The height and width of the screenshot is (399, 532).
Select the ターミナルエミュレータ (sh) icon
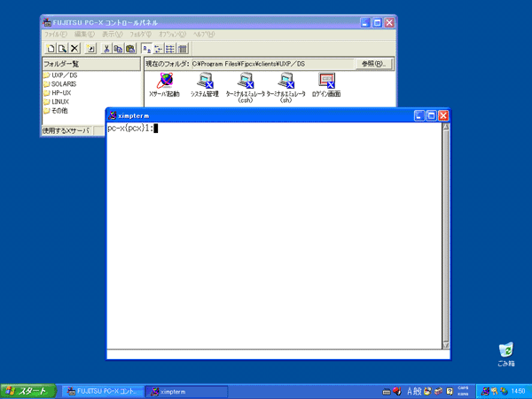(x=286, y=88)
